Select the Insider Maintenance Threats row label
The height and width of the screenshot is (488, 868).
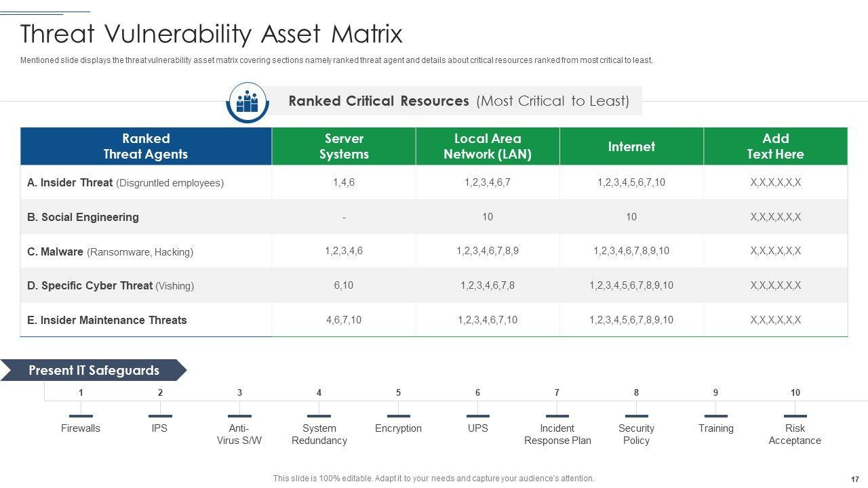[x=106, y=321]
